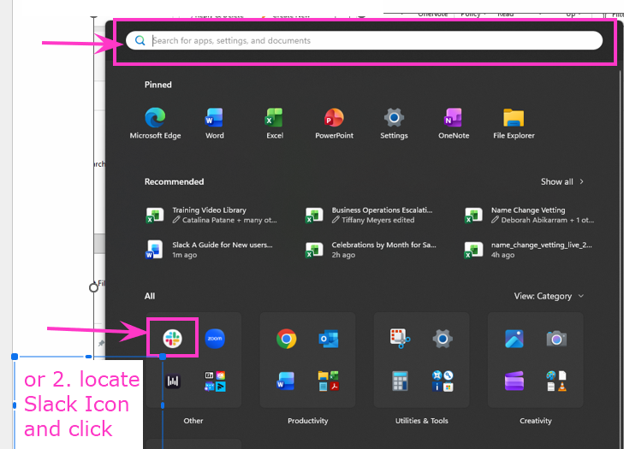Image resolution: width=624 pixels, height=449 pixels.
Task: Launch Calculator in Utilities & Tools
Action: click(x=400, y=381)
